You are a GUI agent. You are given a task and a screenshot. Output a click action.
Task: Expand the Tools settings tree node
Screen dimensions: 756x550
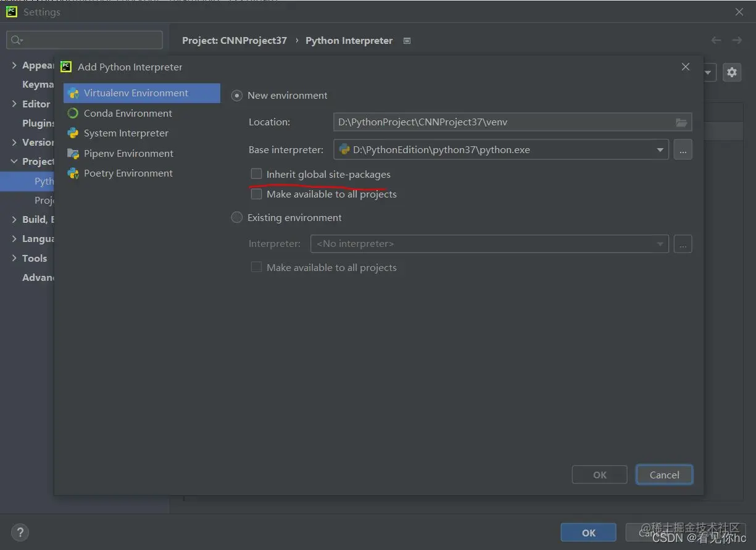[14, 258]
